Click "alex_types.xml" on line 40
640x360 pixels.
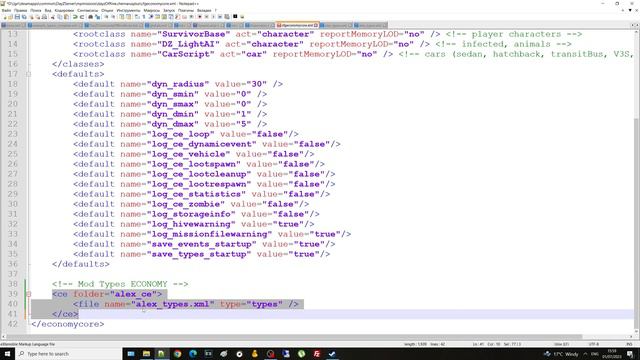(x=172, y=304)
